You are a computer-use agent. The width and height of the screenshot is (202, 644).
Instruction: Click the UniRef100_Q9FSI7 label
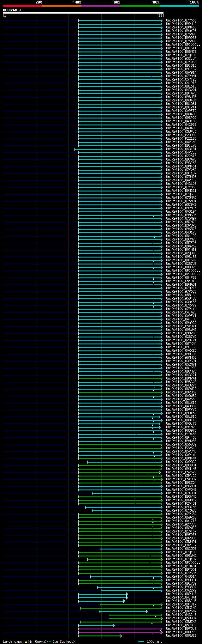pos(181,604)
